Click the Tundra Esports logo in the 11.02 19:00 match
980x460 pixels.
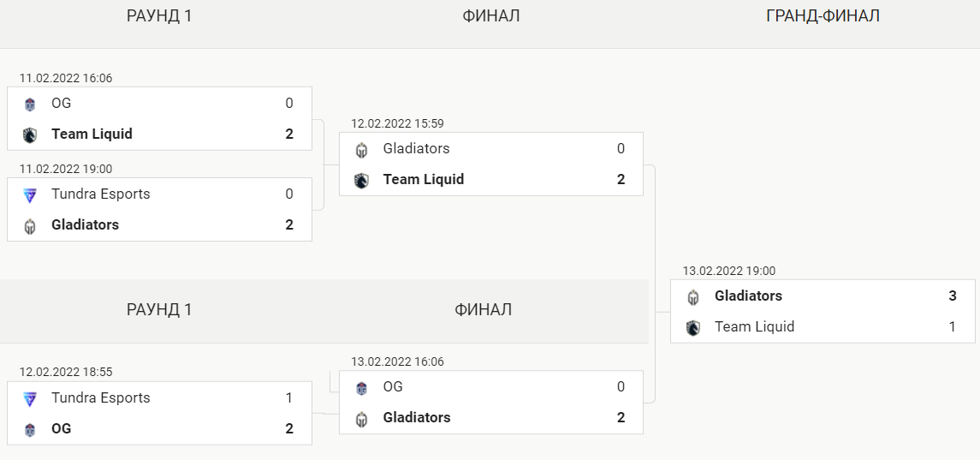(29, 195)
